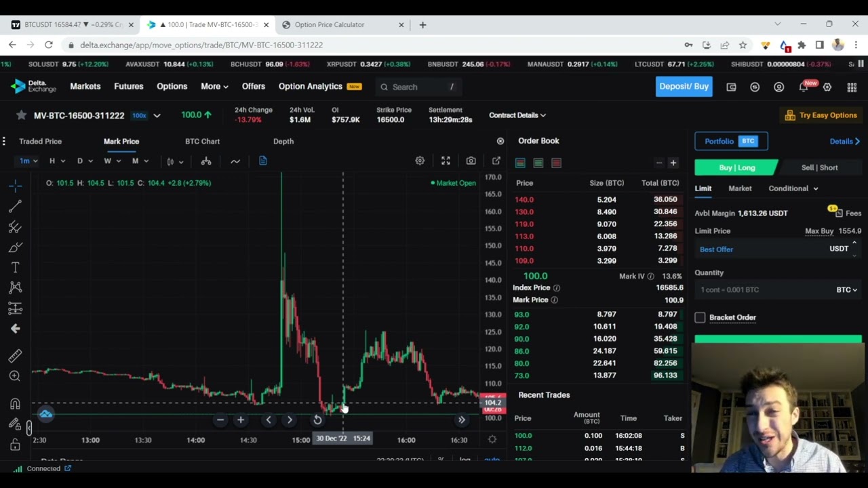
Task: Enable the Bracket Order checkbox
Action: pyautogui.click(x=700, y=317)
